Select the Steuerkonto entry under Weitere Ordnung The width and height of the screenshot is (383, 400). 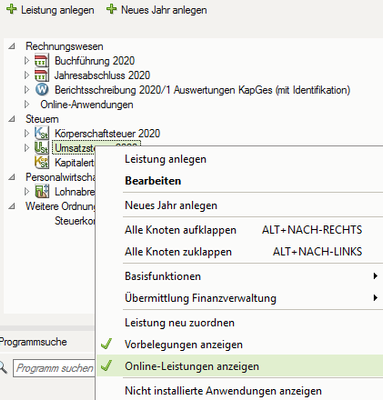pos(75,221)
